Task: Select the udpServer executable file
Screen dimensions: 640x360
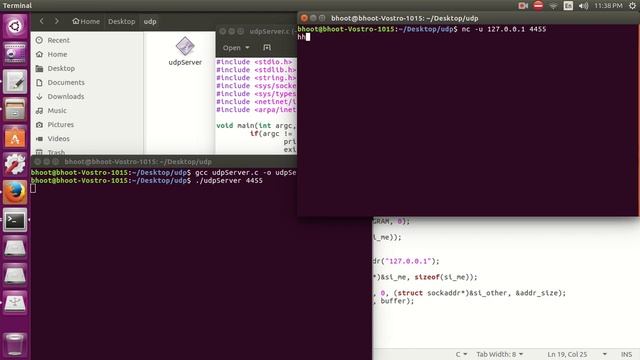Action: [185, 51]
